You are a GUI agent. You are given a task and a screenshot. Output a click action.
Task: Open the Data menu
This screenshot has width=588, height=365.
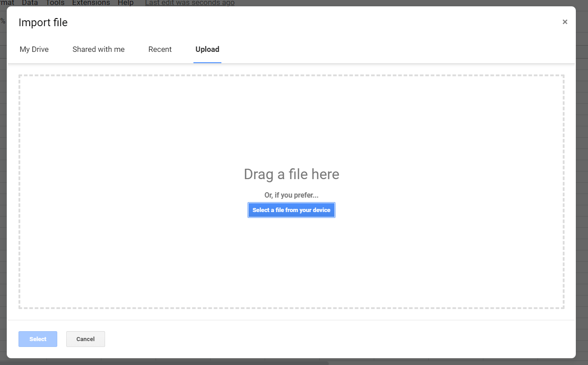[x=30, y=3]
